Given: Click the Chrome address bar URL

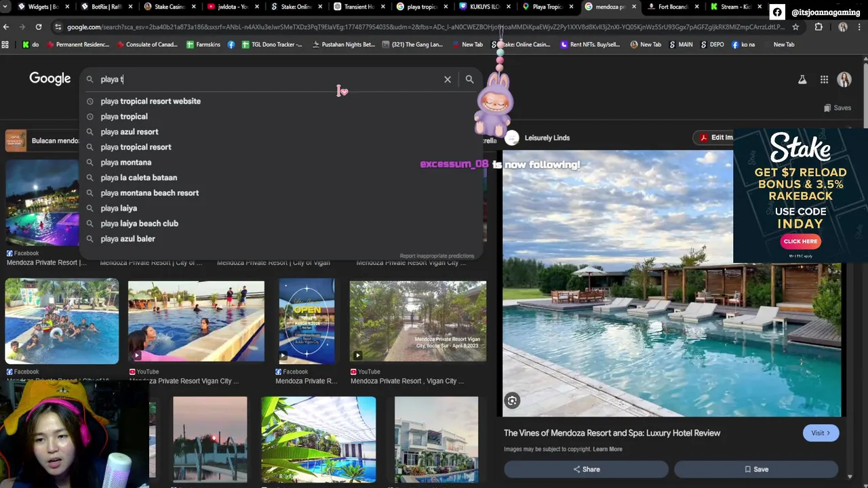Looking at the screenshot, I should (426, 27).
